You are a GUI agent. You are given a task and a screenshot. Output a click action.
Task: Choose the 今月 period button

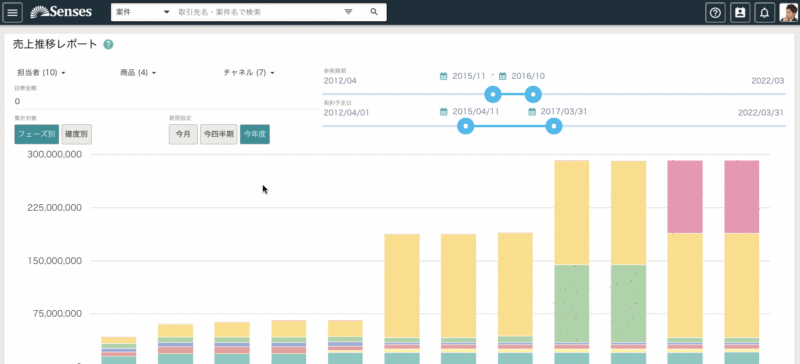click(x=183, y=134)
